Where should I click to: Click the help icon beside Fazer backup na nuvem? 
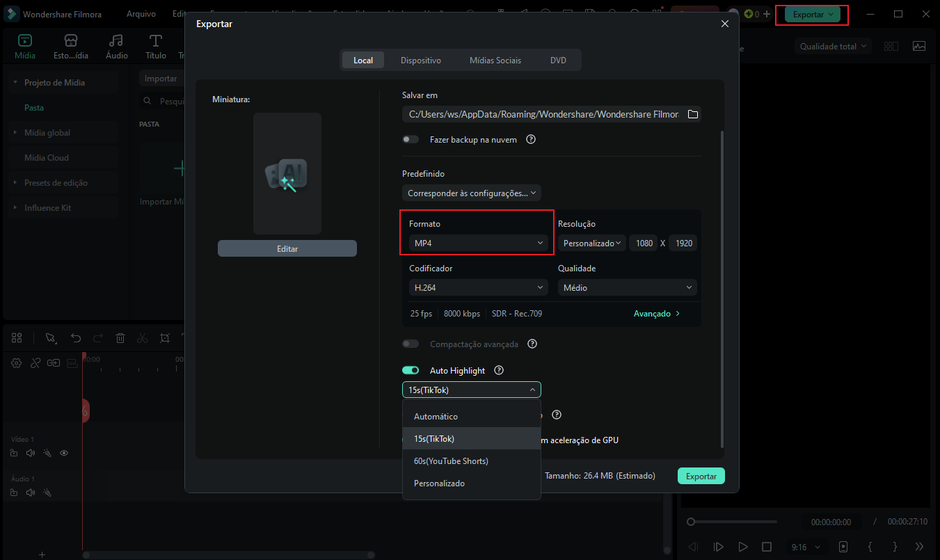(x=531, y=139)
